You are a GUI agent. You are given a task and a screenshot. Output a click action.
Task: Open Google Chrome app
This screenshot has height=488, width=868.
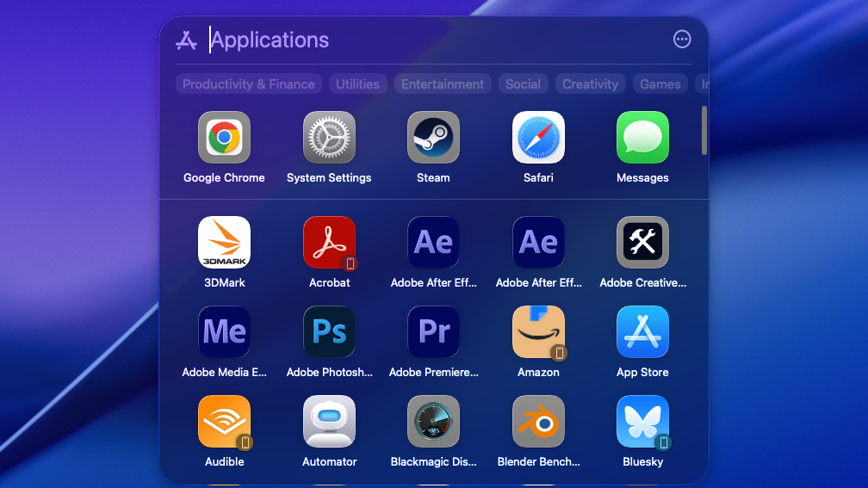[x=224, y=138]
